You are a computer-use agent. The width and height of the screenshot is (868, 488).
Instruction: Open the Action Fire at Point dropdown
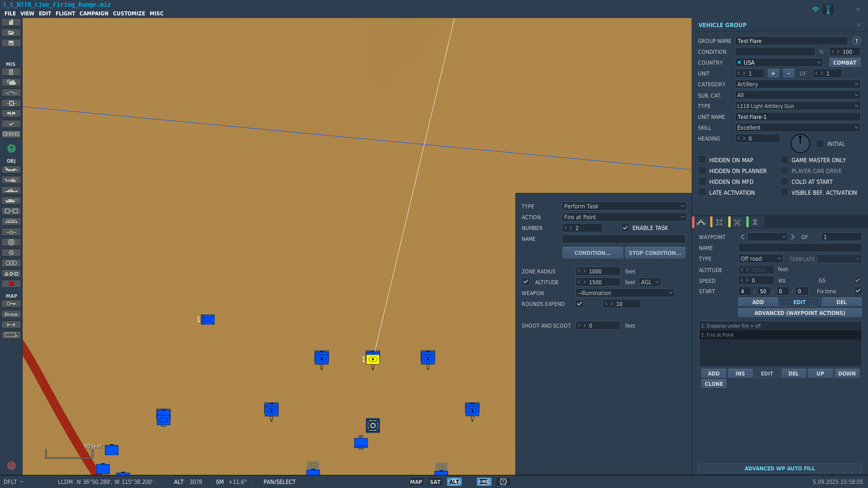624,217
